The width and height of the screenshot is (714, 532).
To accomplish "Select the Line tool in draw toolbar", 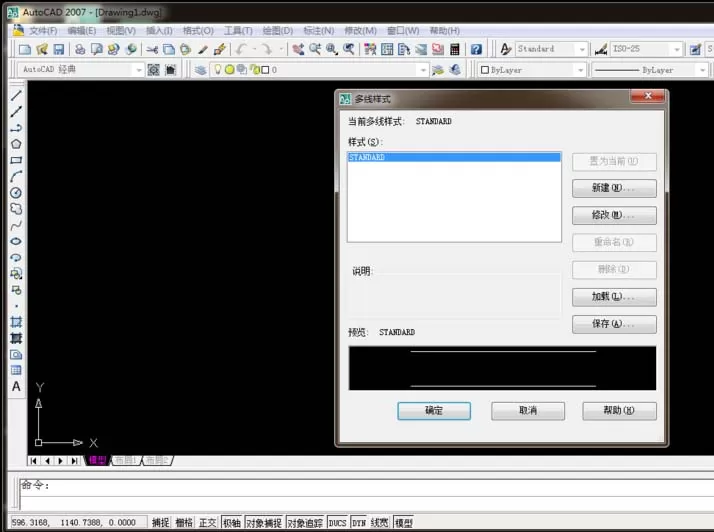I will click(16, 95).
